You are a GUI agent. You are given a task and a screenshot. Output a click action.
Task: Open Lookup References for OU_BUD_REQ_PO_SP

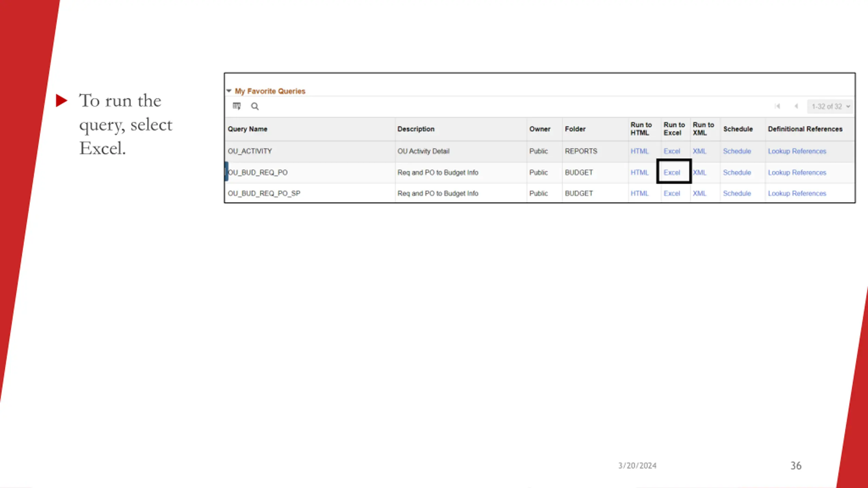[x=797, y=193]
